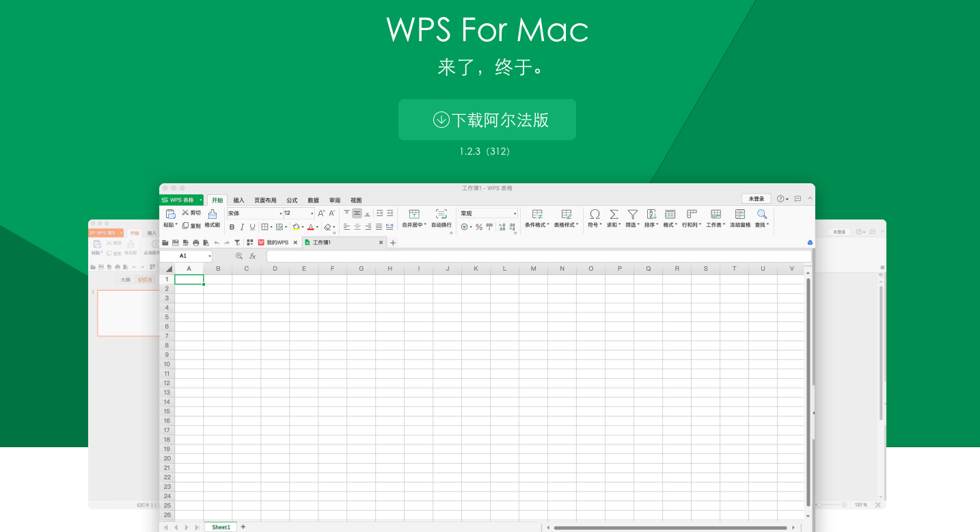Toggle bold B formatting
This screenshot has width=980, height=532.
point(232,227)
